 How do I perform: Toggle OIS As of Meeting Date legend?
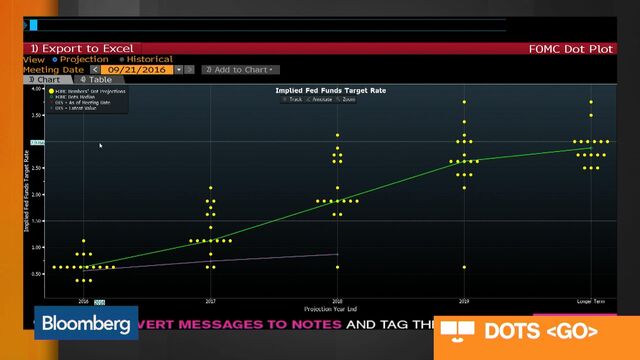pos(80,103)
